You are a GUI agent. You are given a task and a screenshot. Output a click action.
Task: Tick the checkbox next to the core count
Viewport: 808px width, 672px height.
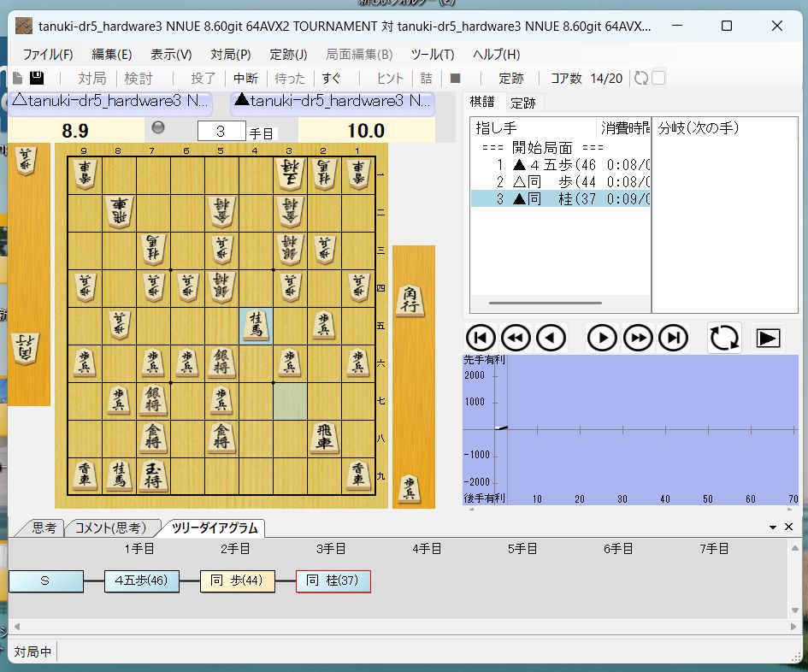[x=658, y=79]
